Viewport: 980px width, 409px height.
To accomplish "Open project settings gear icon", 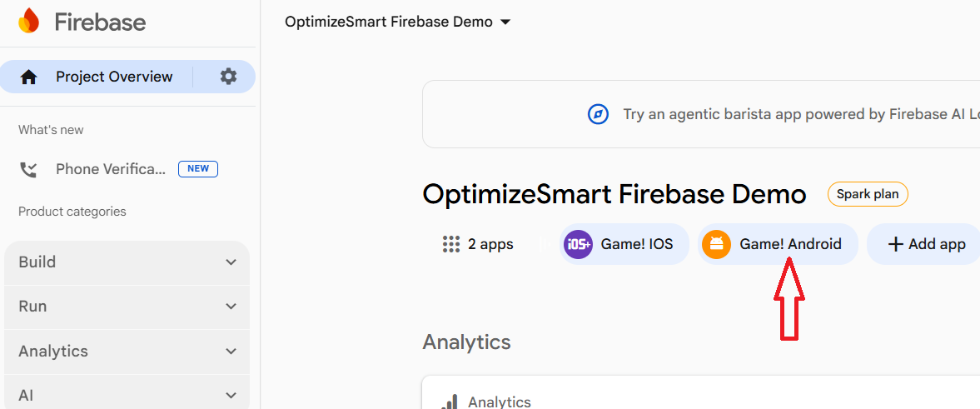I will point(228,77).
